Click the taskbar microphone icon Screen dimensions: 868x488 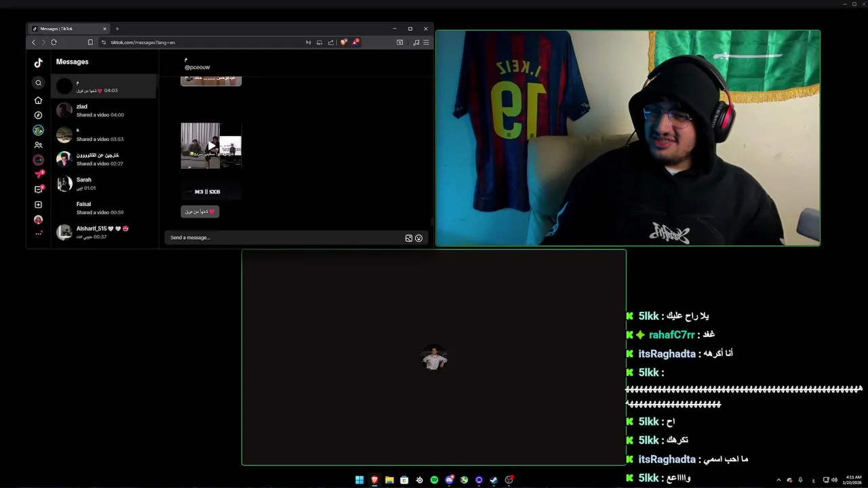point(800,480)
